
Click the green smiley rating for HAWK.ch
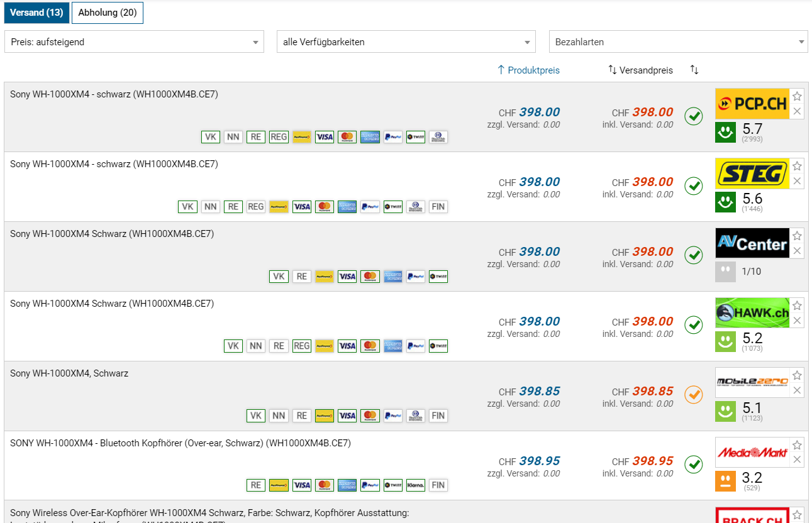(725, 342)
